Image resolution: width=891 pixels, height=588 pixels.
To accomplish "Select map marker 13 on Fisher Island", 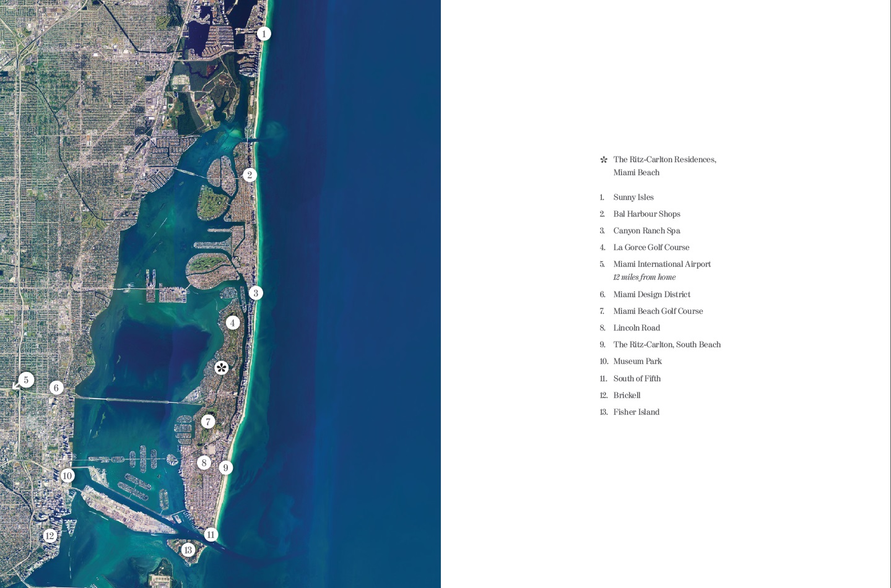I will point(188,550).
